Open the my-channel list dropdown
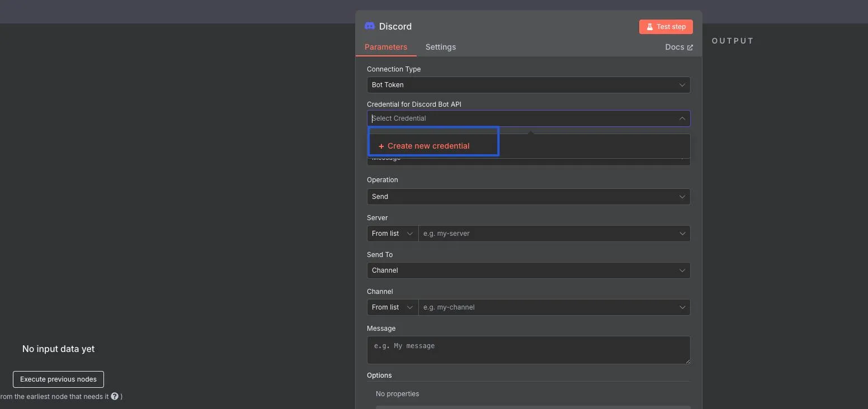This screenshot has height=409, width=868. (x=554, y=307)
